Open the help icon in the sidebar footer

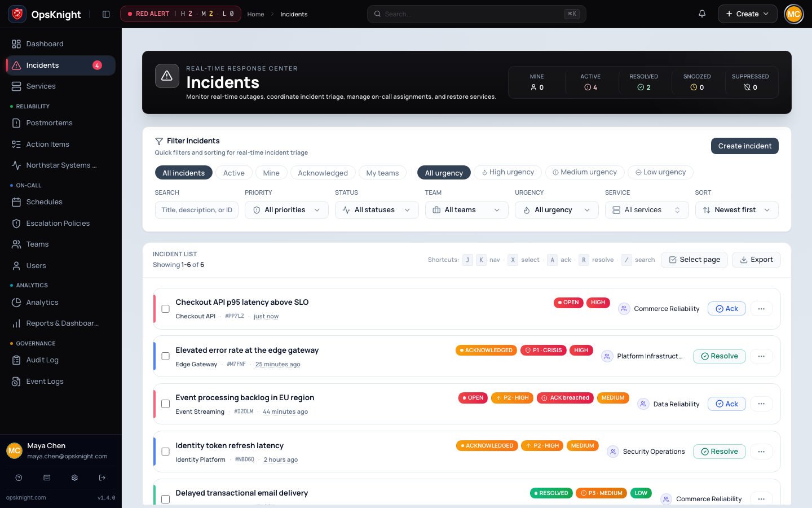tap(19, 478)
